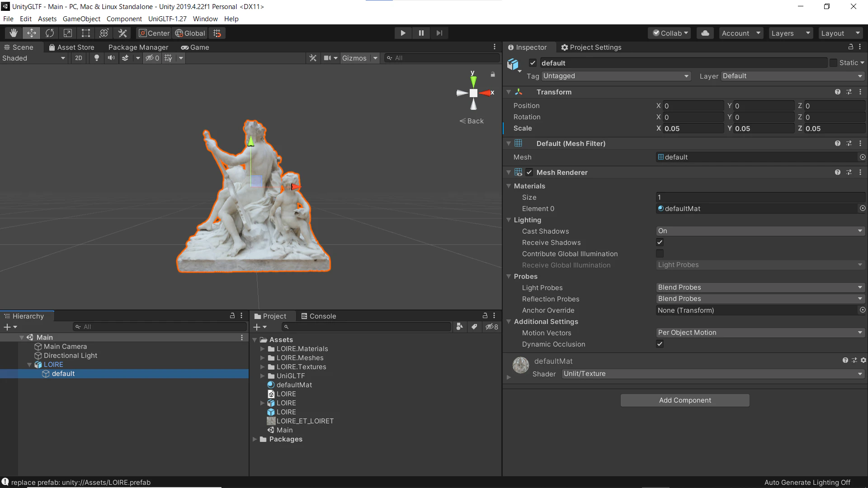The width and height of the screenshot is (868, 488).
Task: Open defaultMat material settings gear
Action: point(863,360)
